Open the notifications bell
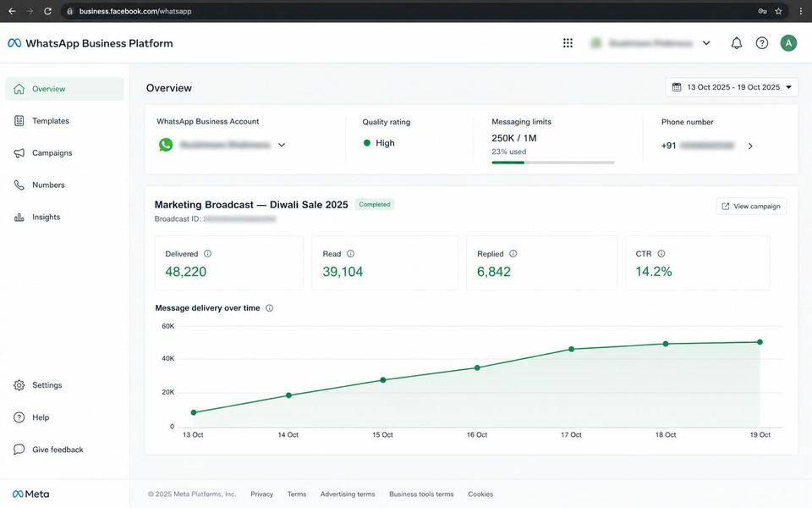 point(737,43)
